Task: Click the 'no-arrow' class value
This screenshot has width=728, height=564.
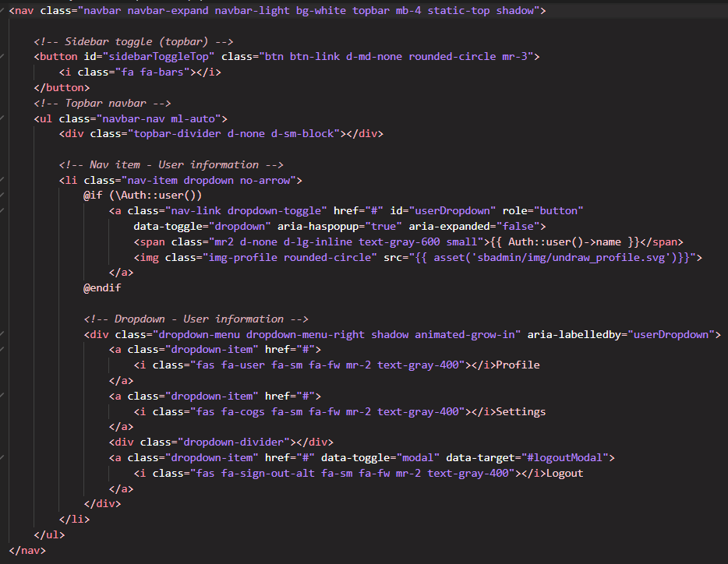Action: click(265, 180)
